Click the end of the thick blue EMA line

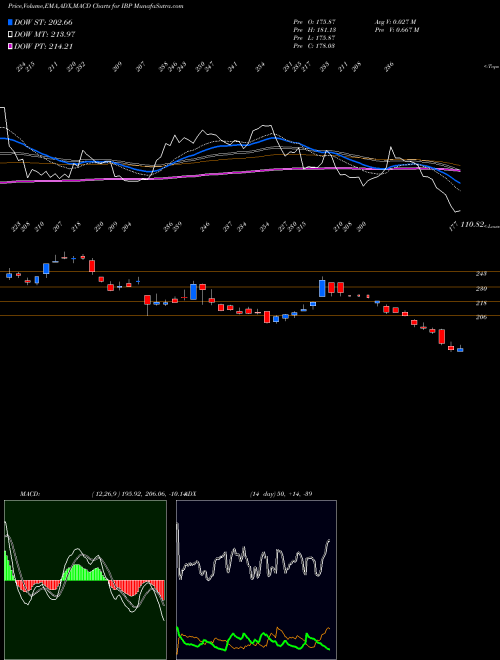460,183
